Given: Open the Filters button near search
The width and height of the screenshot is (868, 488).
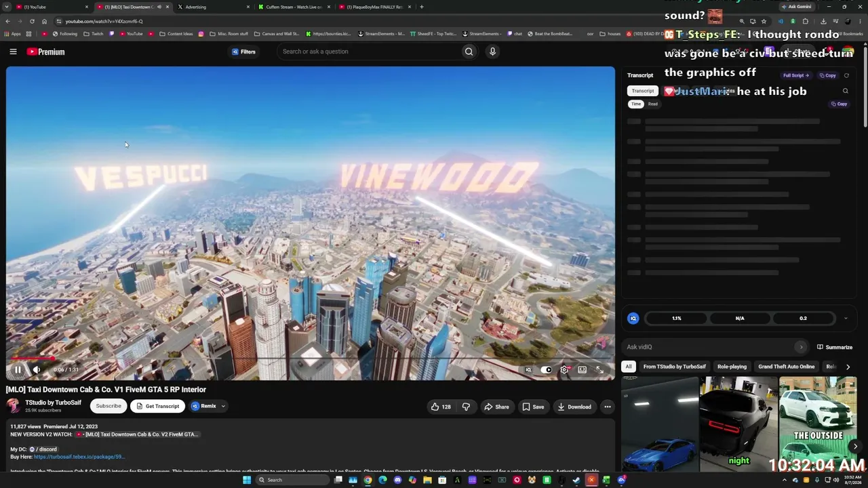Looking at the screenshot, I should pos(243,52).
